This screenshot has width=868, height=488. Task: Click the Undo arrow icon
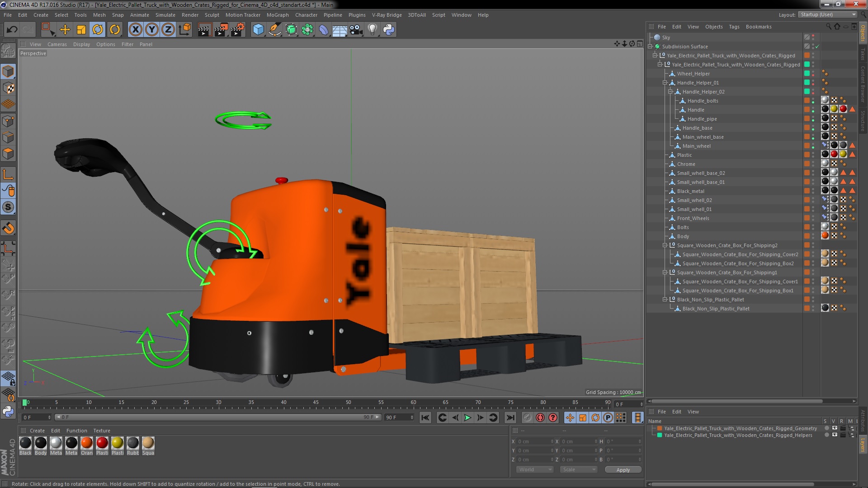tap(12, 30)
